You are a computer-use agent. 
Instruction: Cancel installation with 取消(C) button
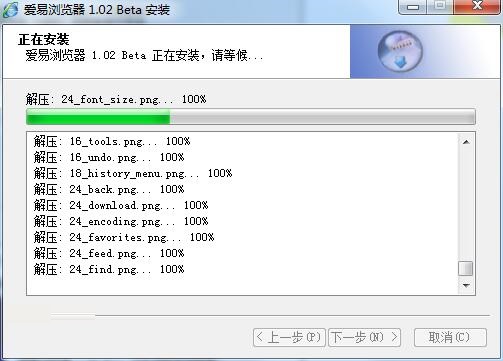(x=450, y=338)
